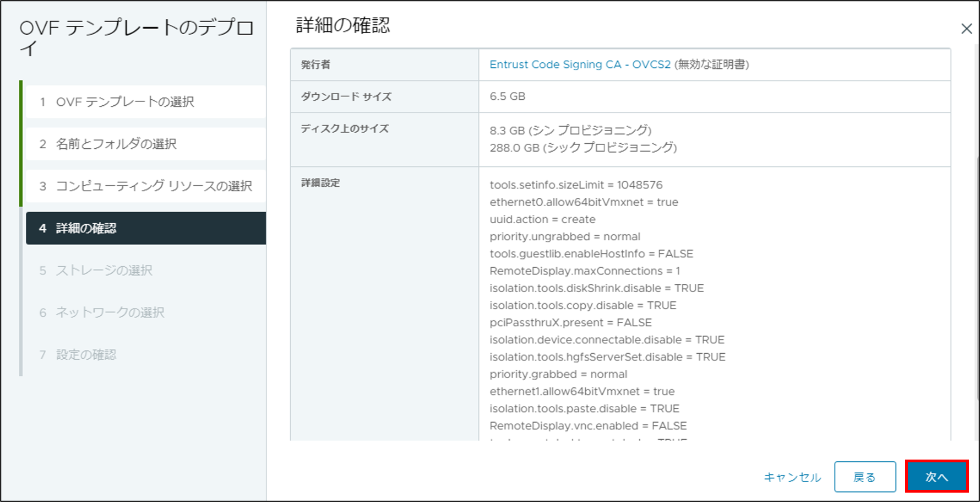Click uuid.action = create line
This screenshot has width=980, height=502.
tap(542, 219)
